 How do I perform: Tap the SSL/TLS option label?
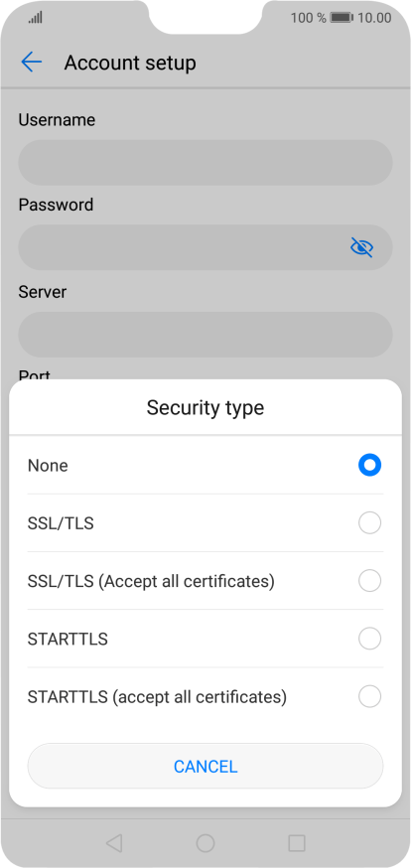pyautogui.click(x=61, y=523)
